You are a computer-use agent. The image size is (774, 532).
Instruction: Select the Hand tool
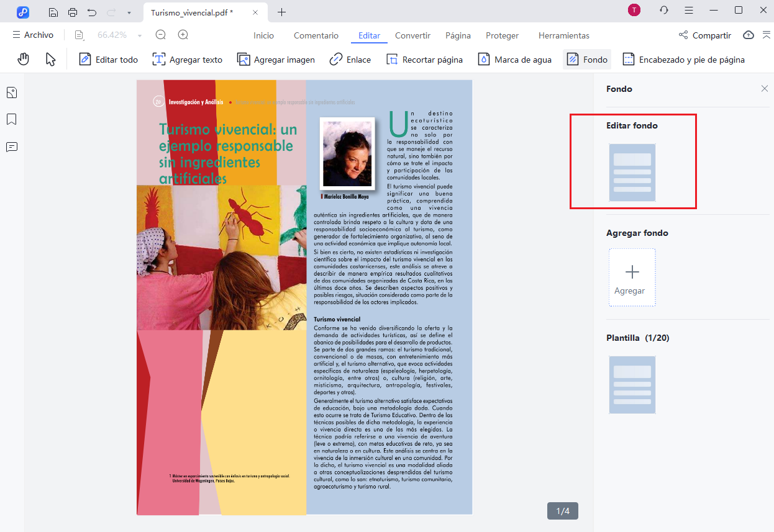23,59
